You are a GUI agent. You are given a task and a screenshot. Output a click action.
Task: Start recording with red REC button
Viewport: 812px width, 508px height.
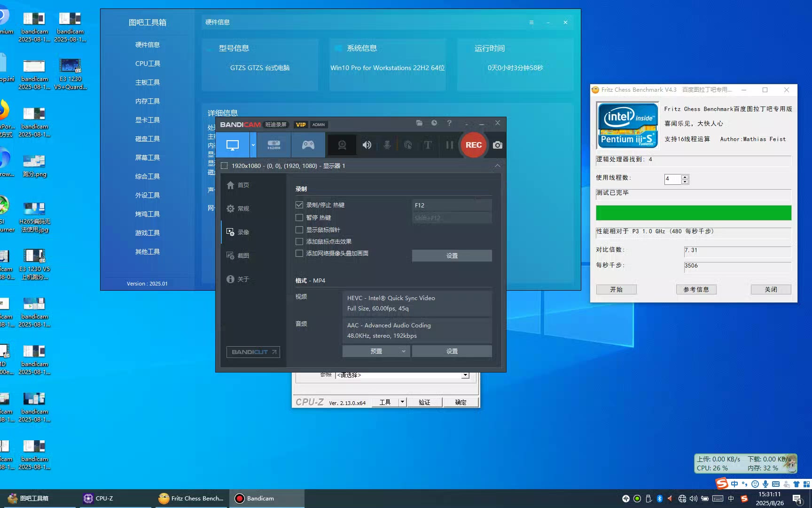pyautogui.click(x=474, y=145)
